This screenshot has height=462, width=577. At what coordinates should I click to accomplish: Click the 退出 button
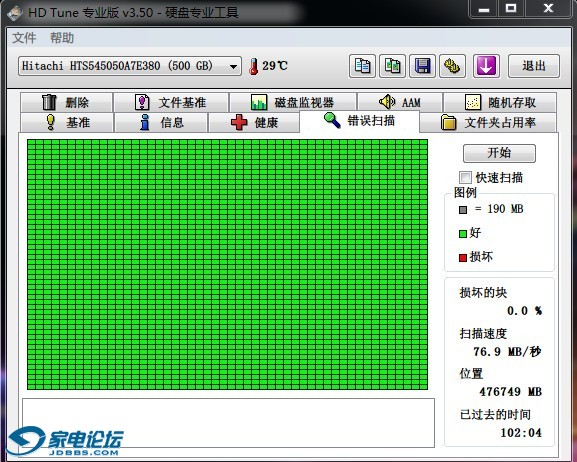534,66
